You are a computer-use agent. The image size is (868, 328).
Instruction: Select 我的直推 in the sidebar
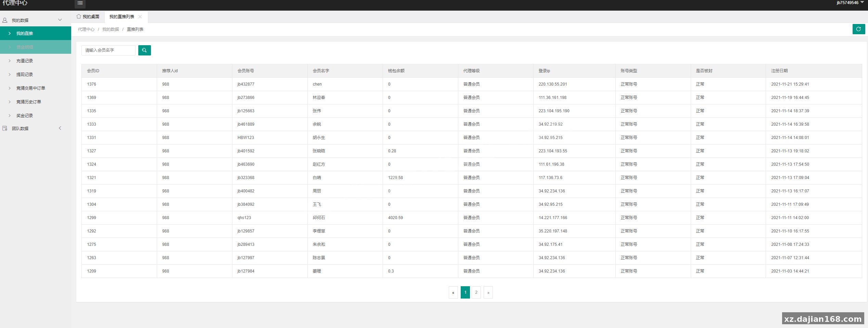pyautogui.click(x=36, y=33)
